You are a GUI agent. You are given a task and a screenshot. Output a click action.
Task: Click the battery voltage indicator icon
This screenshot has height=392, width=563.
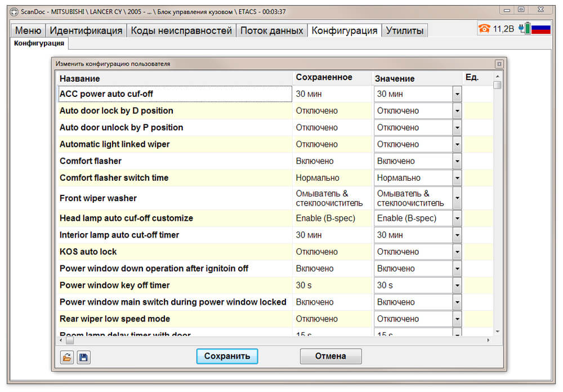point(525,28)
